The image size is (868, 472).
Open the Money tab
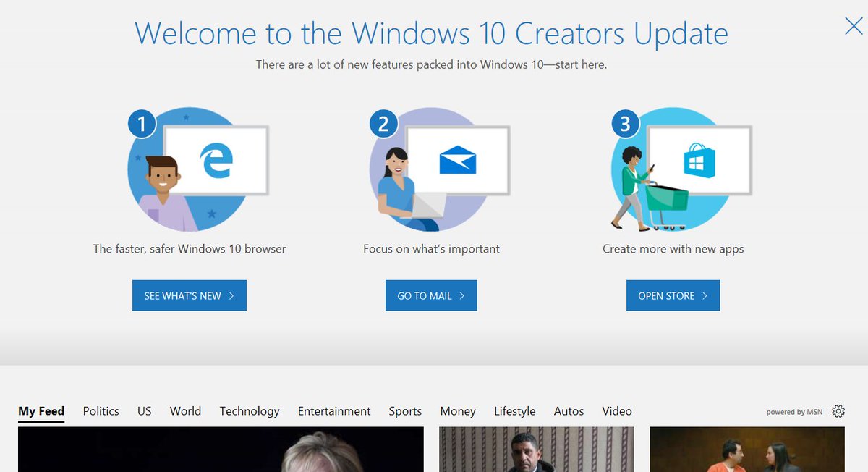coord(458,411)
